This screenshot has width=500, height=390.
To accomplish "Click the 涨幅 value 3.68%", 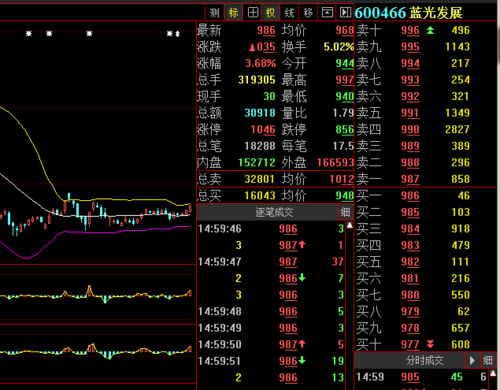I will point(261,63).
